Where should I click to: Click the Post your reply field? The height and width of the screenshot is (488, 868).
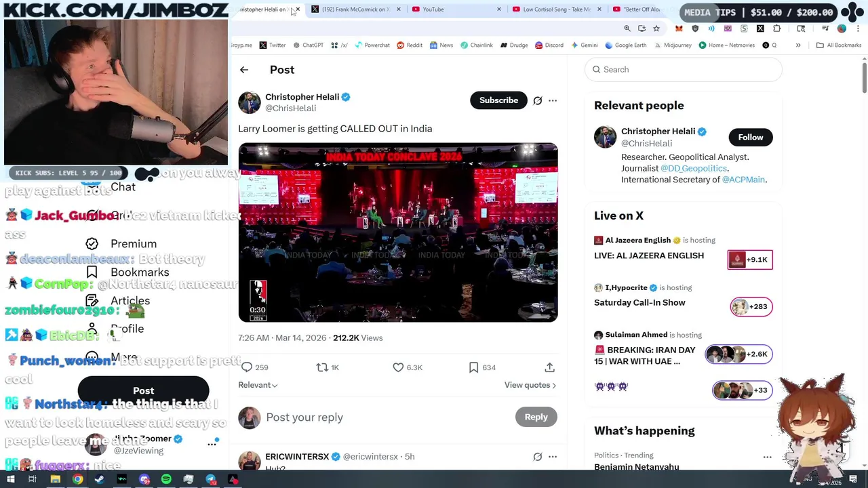click(x=387, y=418)
